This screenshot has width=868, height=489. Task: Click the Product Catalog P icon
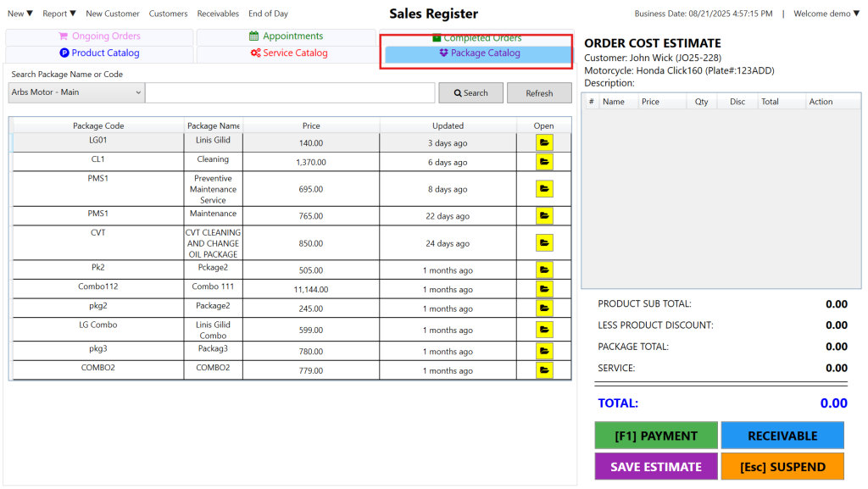(x=64, y=53)
